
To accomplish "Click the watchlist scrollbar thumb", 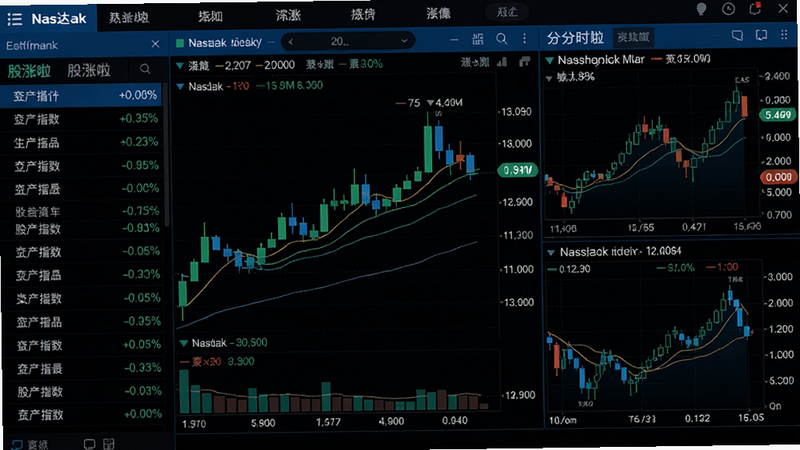I will click(166, 153).
